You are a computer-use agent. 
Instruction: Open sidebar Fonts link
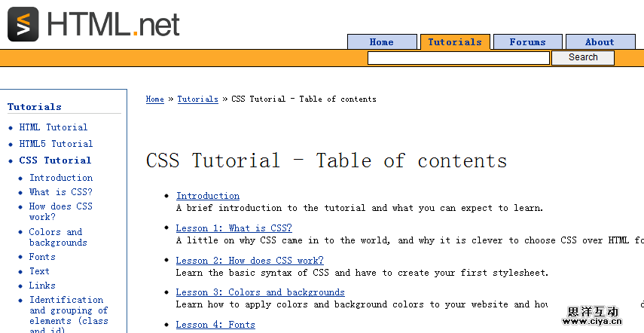pyautogui.click(x=42, y=257)
